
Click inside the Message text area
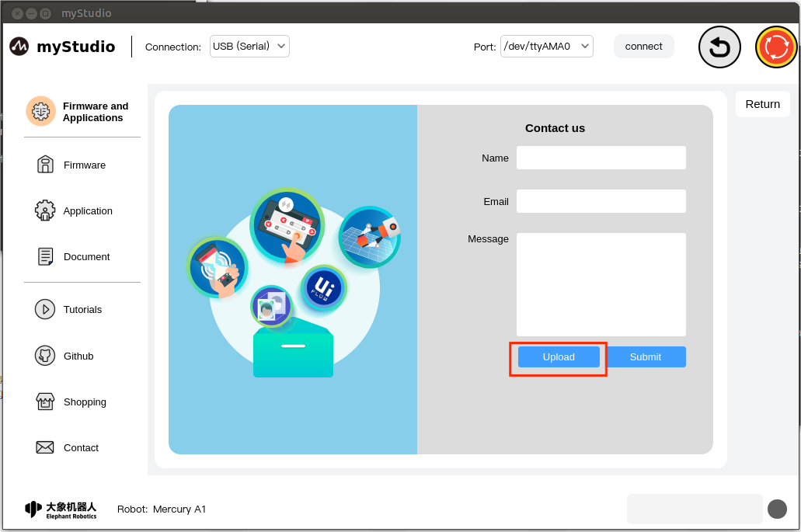pos(601,284)
